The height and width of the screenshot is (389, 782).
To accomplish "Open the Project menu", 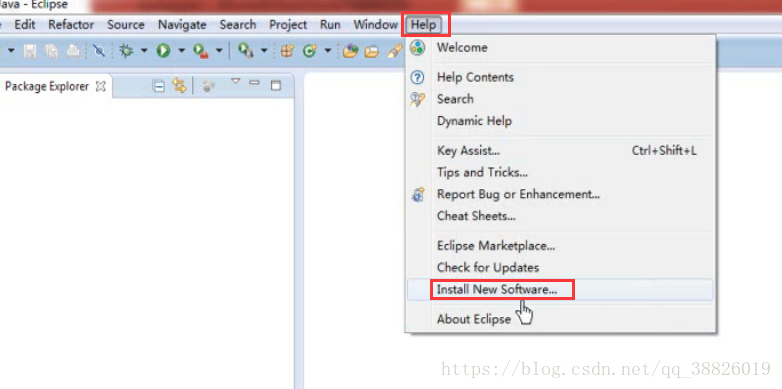I will (288, 24).
